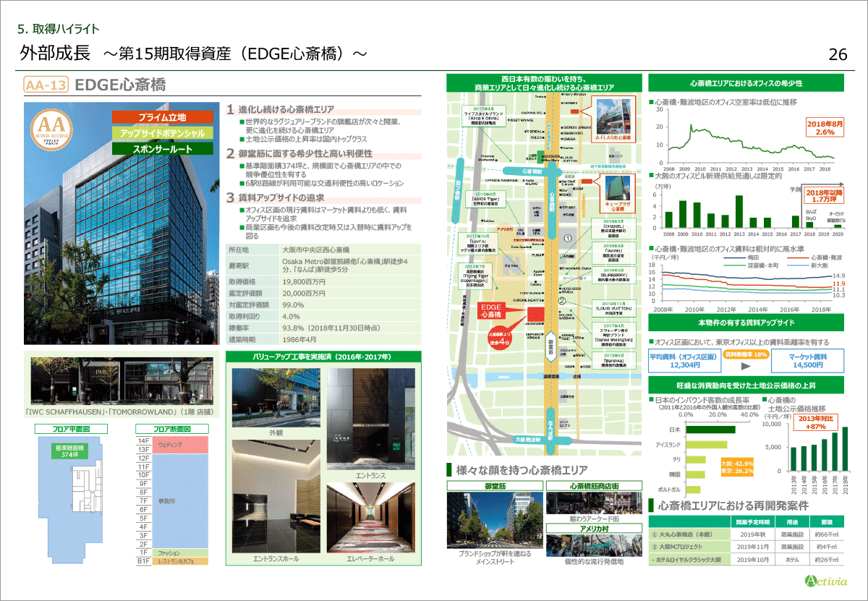
Task: Click the ウェディング floor section in diagram
Action: coord(171,442)
